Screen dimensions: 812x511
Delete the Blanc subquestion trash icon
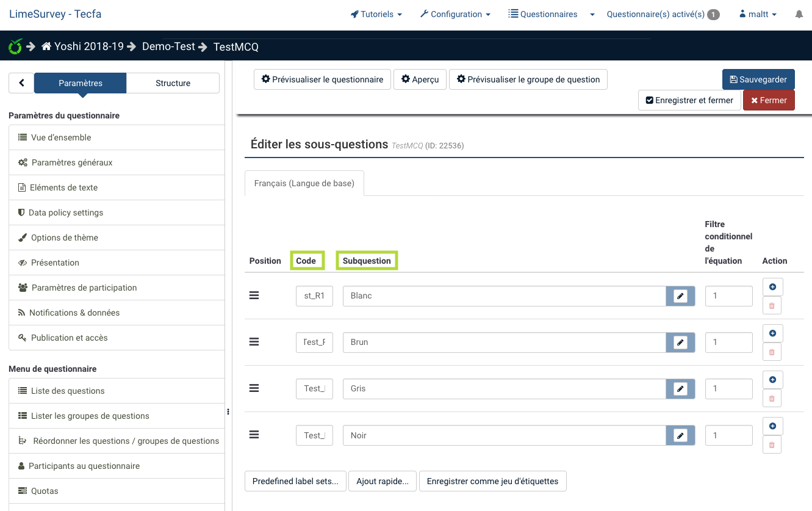(772, 305)
